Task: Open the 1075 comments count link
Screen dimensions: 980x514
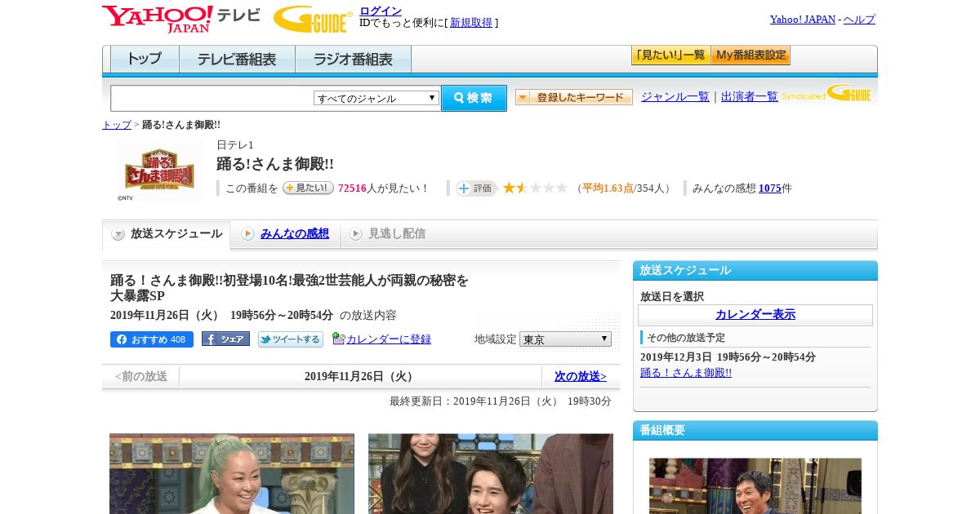Action: (x=769, y=188)
